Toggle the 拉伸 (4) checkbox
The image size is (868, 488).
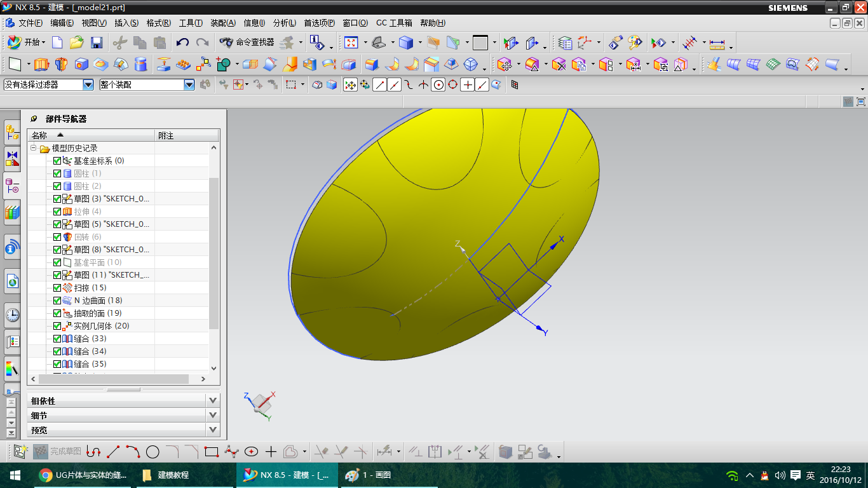[57, 212]
